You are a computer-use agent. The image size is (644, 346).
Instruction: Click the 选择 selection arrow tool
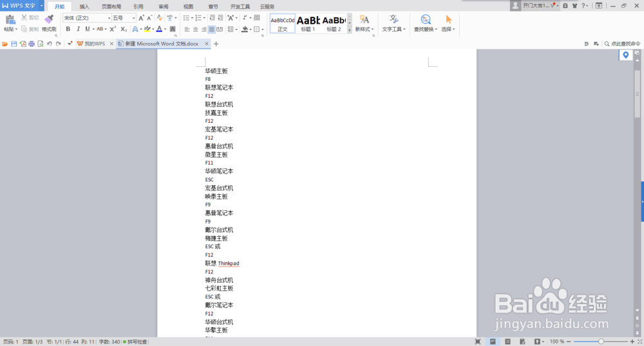[x=448, y=23]
